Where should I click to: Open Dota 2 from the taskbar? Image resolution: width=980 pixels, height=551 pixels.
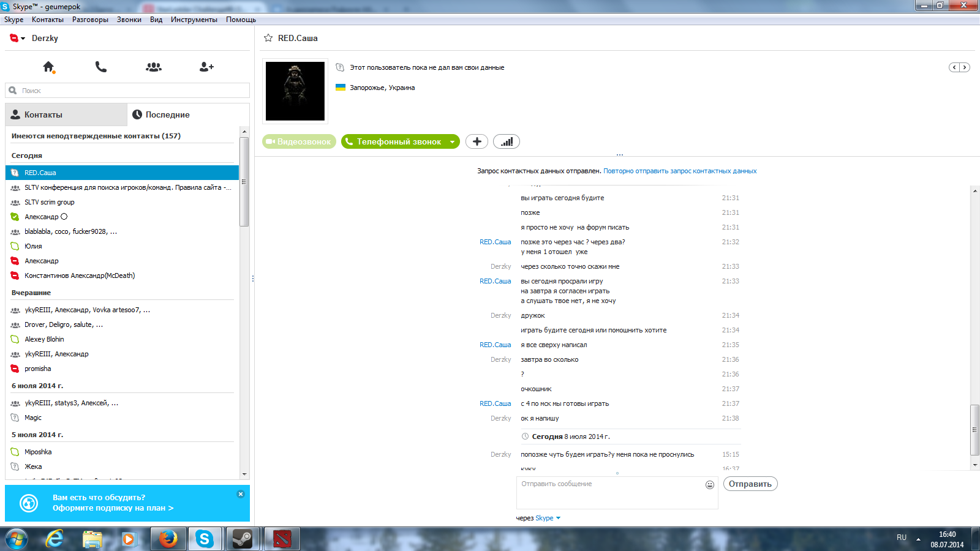tap(282, 539)
